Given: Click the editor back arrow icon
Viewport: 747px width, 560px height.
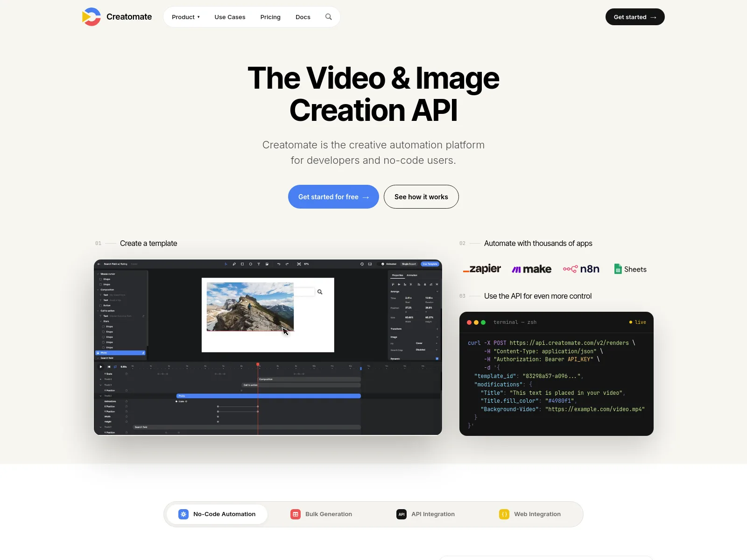Looking at the screenshot, I should [99, 264].
